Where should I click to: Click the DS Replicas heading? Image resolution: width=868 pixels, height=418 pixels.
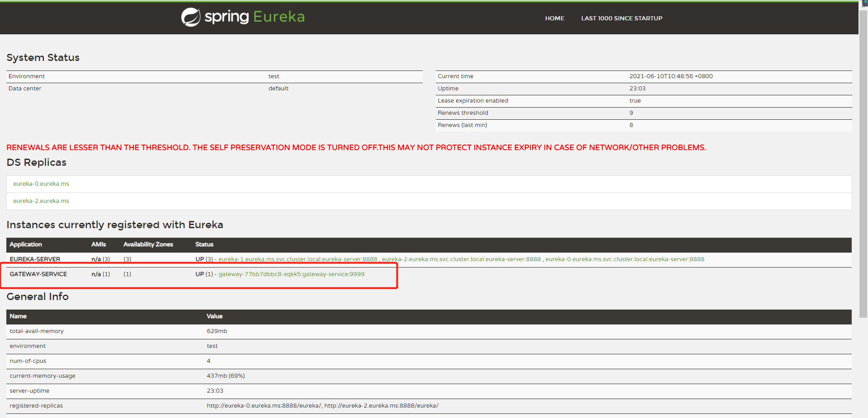(36, 163)
